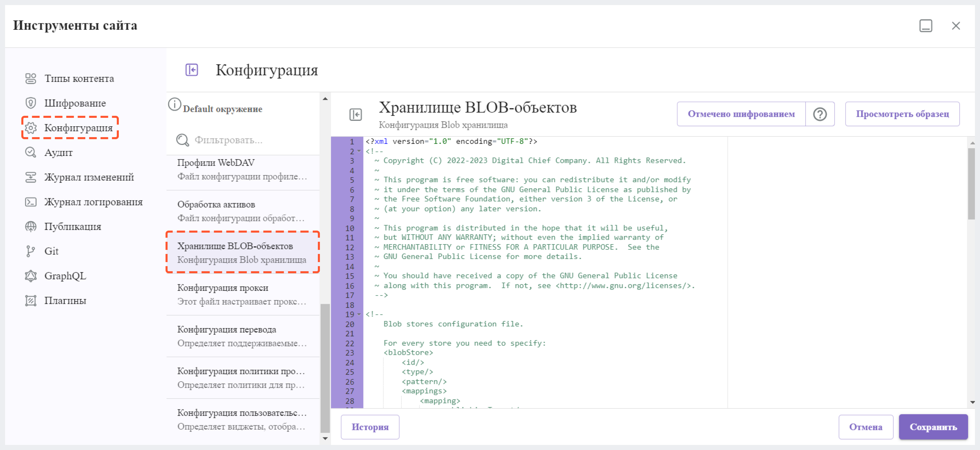Click the <blobStore> tag on line 23
This screenshot has width=980, height=450.
pyautogui.click(x=408, y=352)
